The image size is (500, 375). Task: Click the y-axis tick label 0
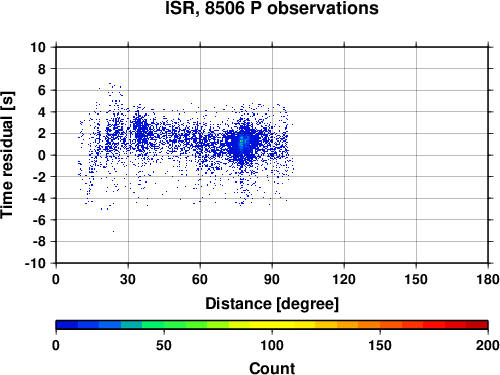tap(42, 155)
